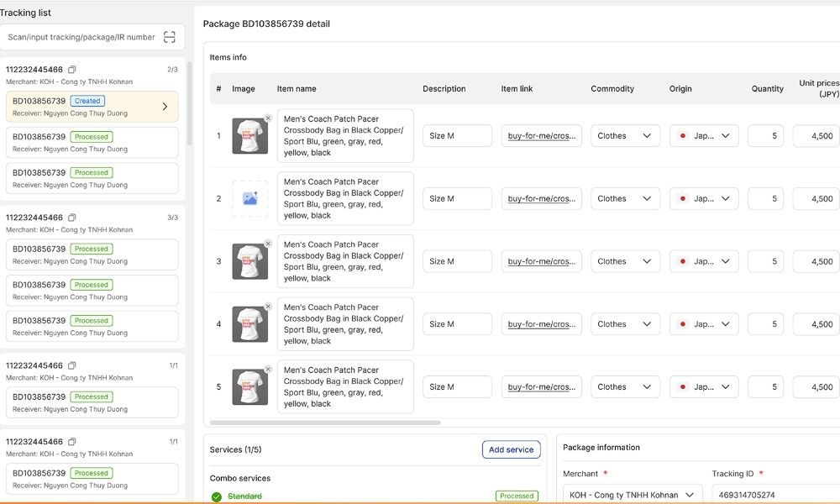Viewport: 840px width, 504px height.
Task: Open Origin dropdown for item row 5
Action: click(704, 386)
